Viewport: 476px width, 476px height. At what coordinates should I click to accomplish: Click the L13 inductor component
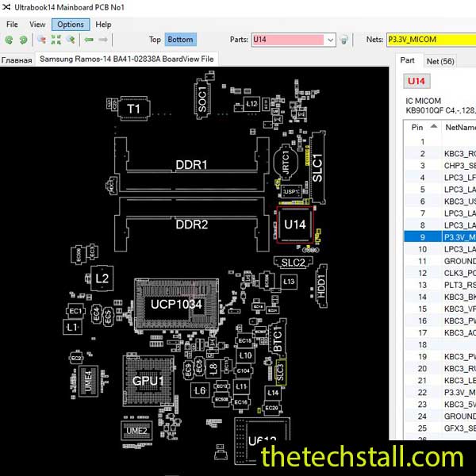289,282
